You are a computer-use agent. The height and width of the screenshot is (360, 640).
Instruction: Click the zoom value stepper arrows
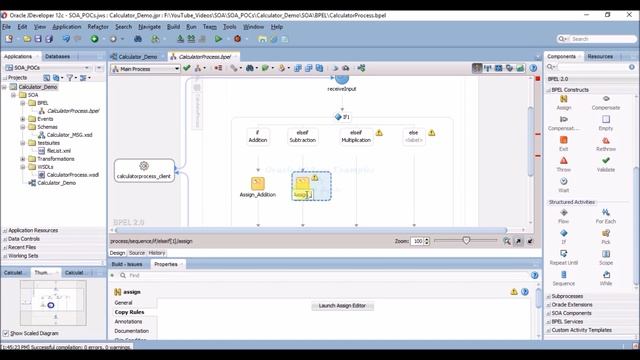pyautogui.click(x=427, y=241)
